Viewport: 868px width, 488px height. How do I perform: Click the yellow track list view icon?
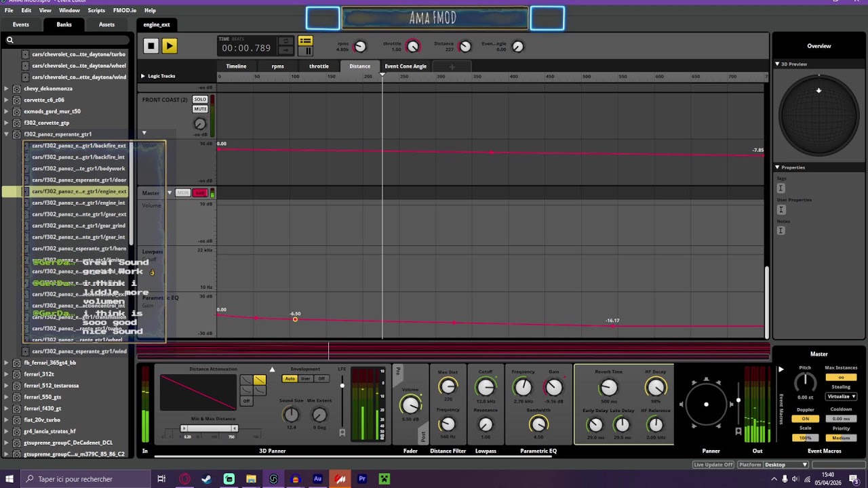(305, 41)
